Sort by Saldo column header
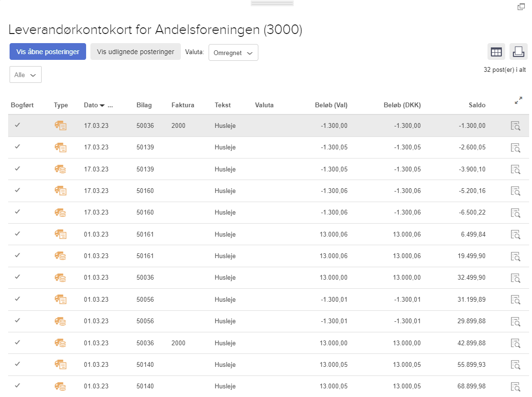The width and height of the screenshot is (532, 397). pos(477,105)
